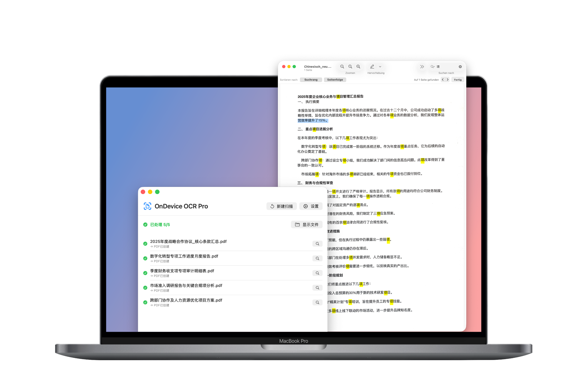Click the OnDevice OCR Pro app logo icon
The image size is (588, 368).
(x=147, y=206)
